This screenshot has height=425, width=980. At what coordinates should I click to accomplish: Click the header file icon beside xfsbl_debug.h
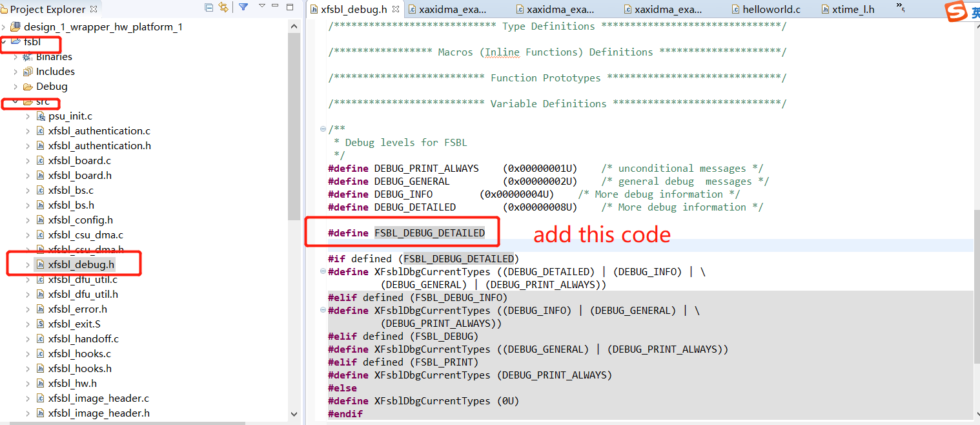tap(39, 264)
